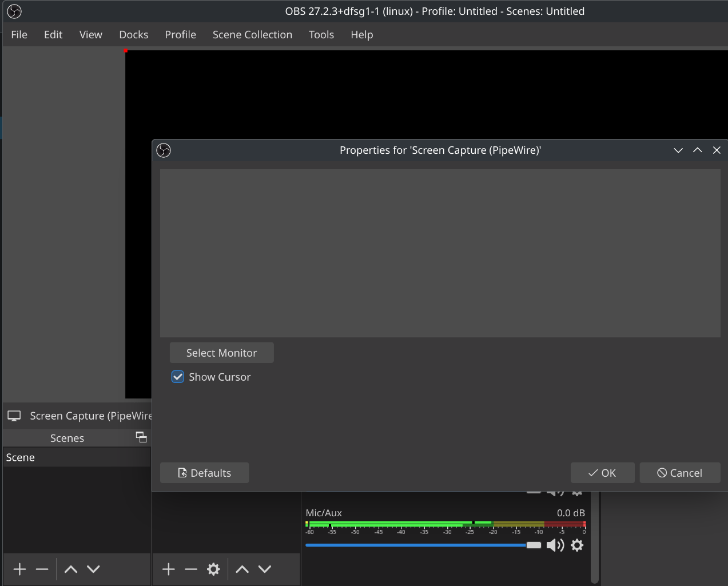Open the Profile menu
This screenshot has width=728, height=586.
(181, 35)
